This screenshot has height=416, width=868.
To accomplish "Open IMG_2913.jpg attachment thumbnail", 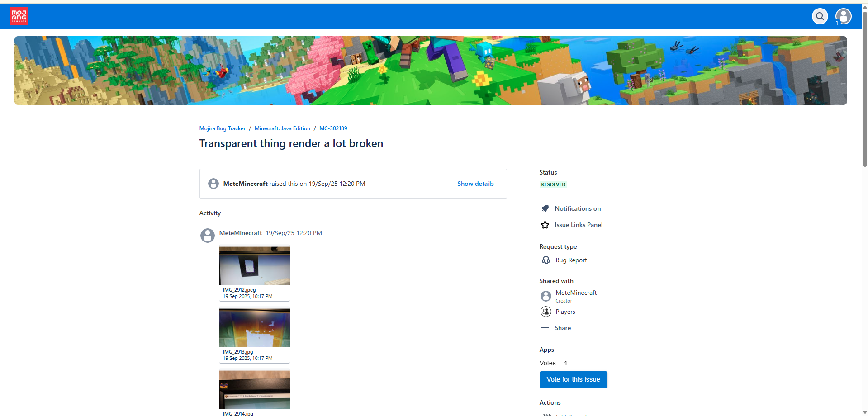I will pyautogui.click(x=255, y=327).
